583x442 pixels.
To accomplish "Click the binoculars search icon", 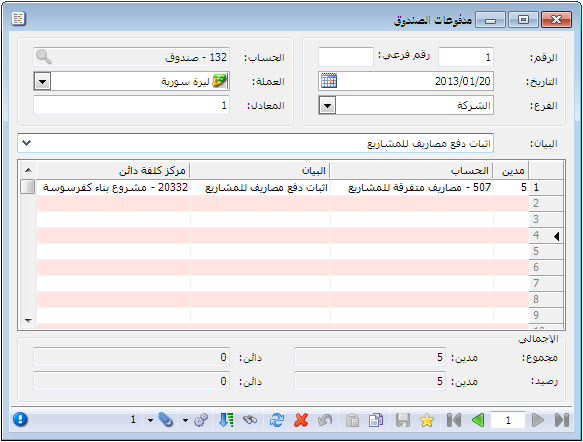I will tap(250, 420).
